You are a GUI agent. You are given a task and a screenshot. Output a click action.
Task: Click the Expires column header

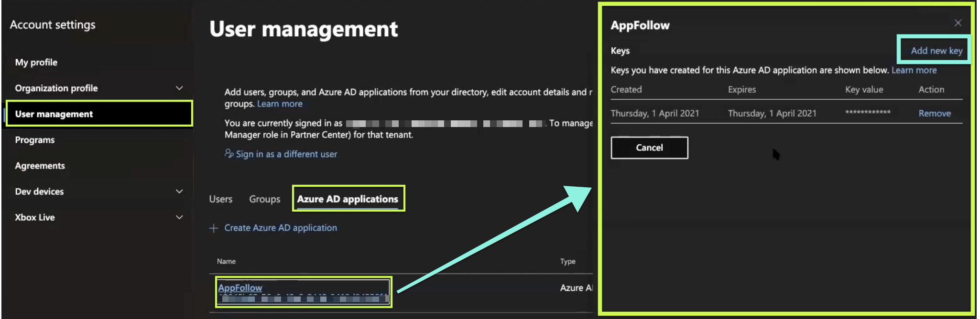[742, 89]
